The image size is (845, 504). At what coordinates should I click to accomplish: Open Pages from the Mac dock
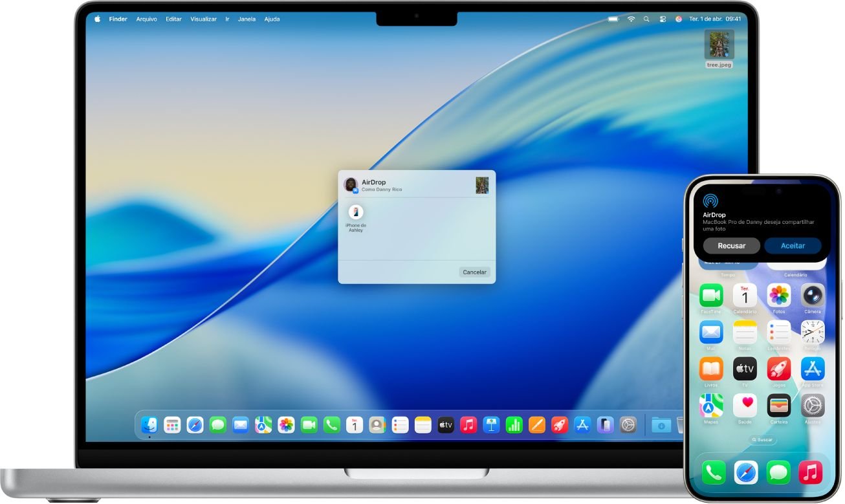click(x=537, y=425)
